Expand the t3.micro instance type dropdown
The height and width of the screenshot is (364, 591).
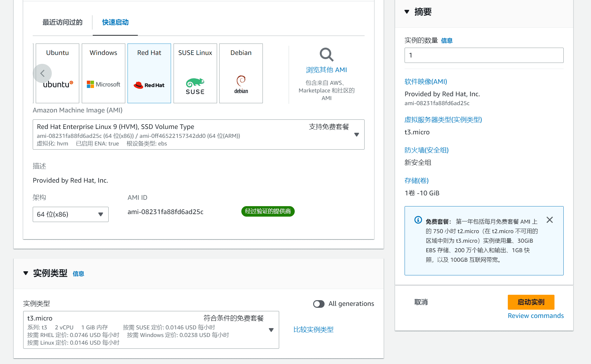tap(271, 330)
